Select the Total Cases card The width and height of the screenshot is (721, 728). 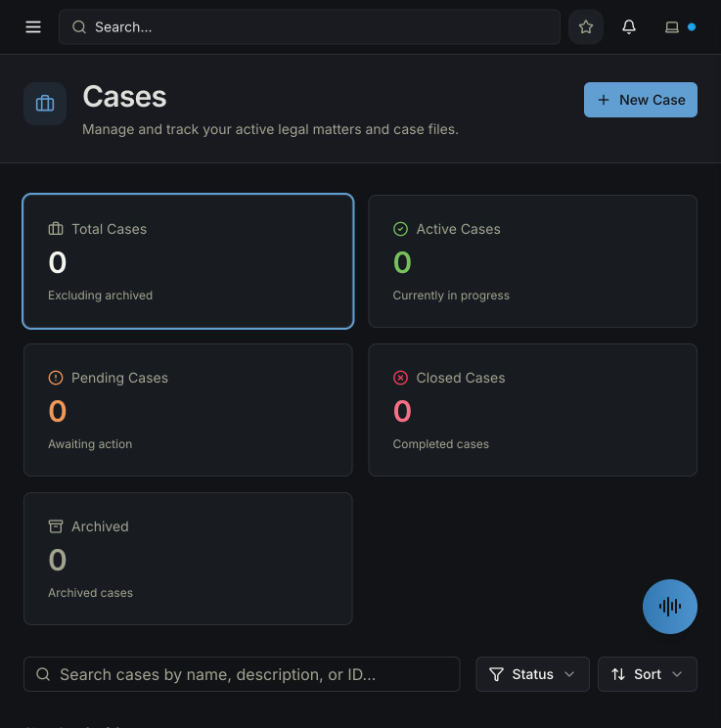coord(188,261)
